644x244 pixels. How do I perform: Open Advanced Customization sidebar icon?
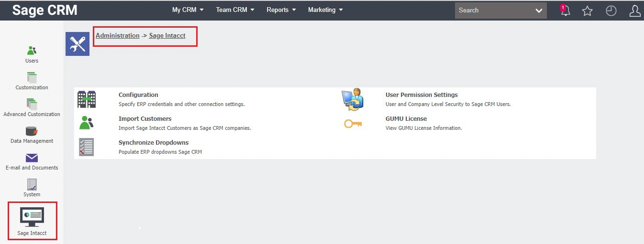[32, 104]
